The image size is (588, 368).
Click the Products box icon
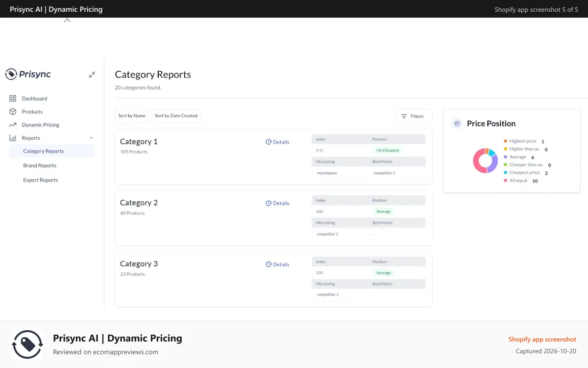[13, 111]
